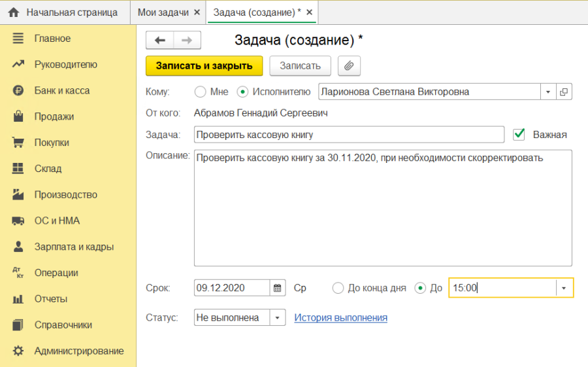This screenshot has width=588, height=367.
Task: Select the "Мне" radio button
Action: (x=201, y=92)
